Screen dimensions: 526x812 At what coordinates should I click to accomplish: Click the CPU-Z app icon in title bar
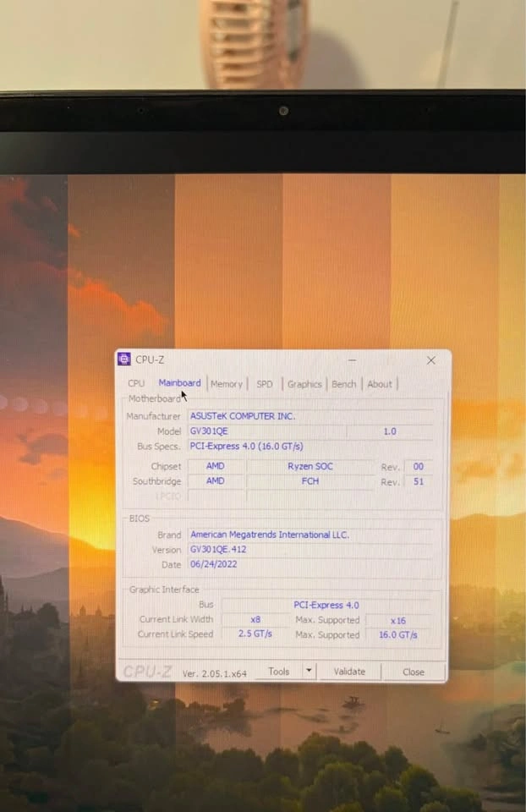[124, 359]
